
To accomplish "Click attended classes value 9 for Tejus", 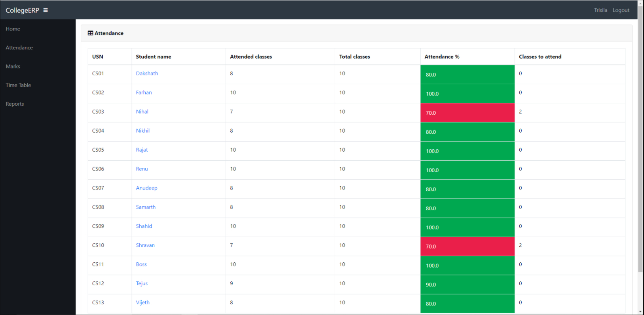I will (x=232, y=284).
